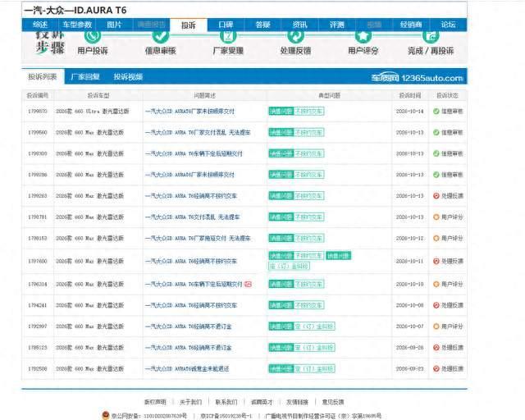Open the 答疑 tab
Screen dimensions: 525x420
point(262,25)
